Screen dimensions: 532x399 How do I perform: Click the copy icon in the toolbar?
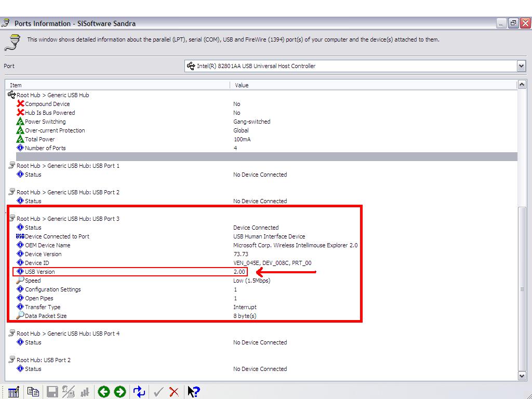[x=33, y=392]
